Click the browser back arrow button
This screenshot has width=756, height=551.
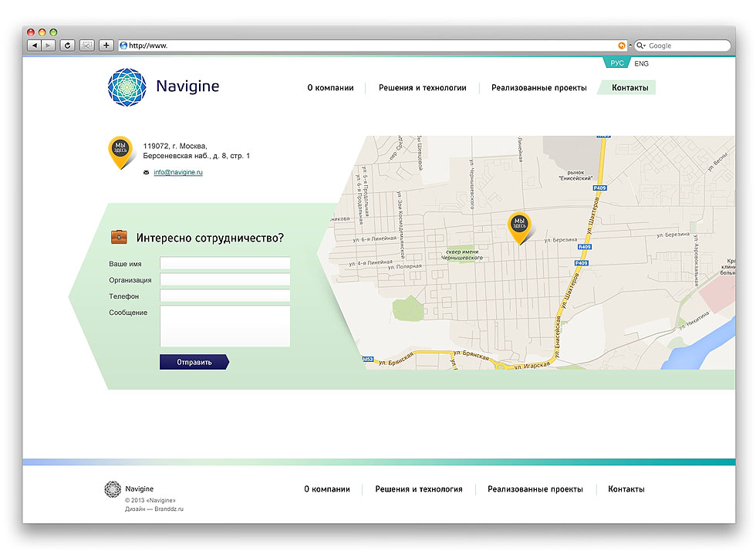(x=34, y=46)
